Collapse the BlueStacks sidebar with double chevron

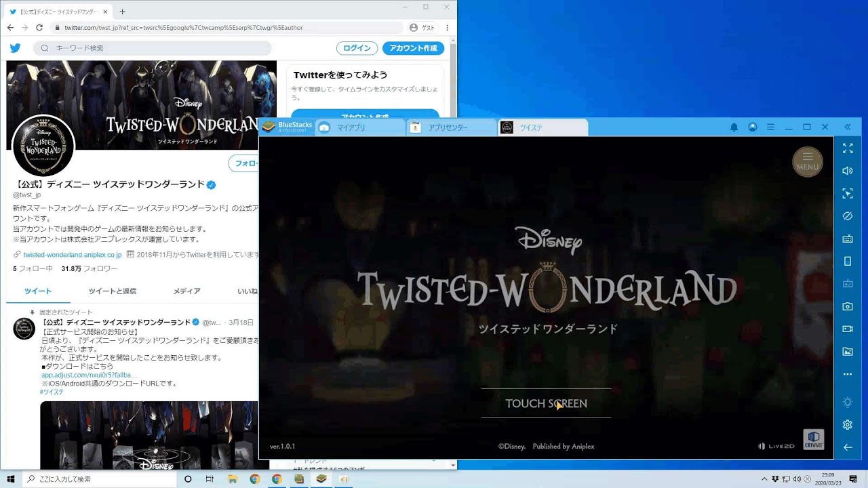coord(847,127)
